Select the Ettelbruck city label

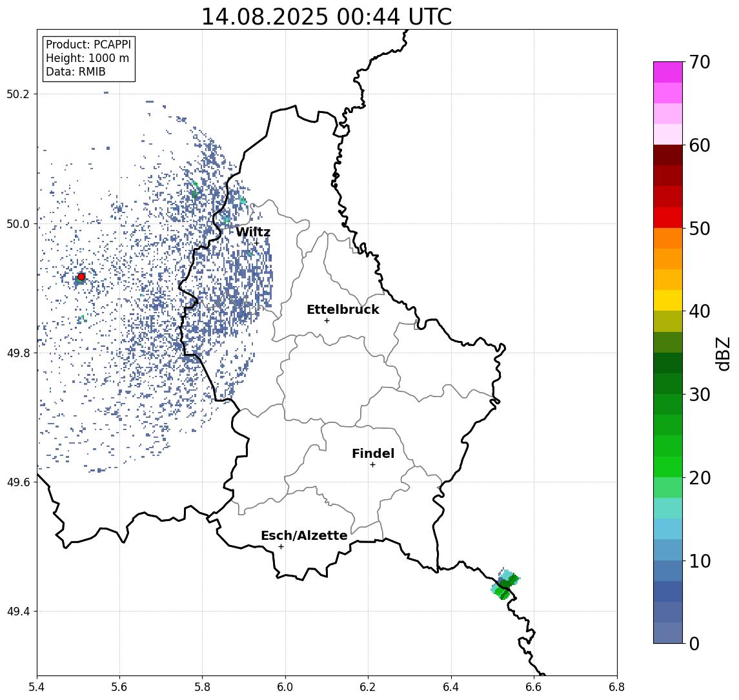tap(343, 309)
